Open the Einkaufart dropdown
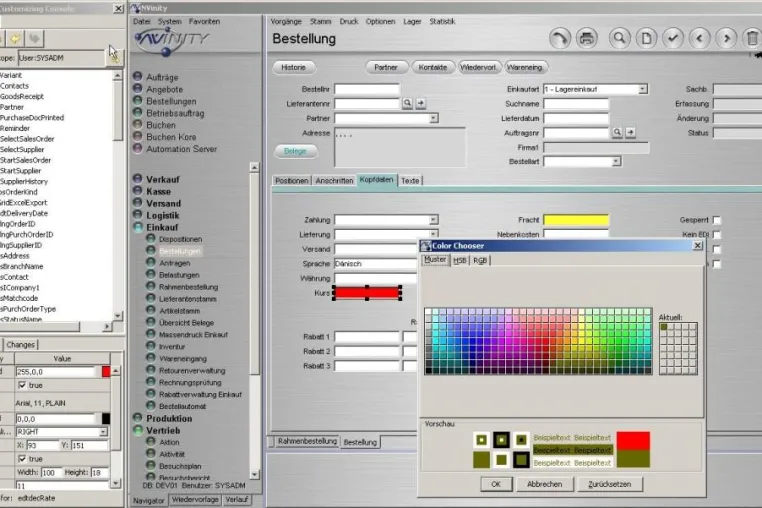The image size is (762, 508). [643, 89]
